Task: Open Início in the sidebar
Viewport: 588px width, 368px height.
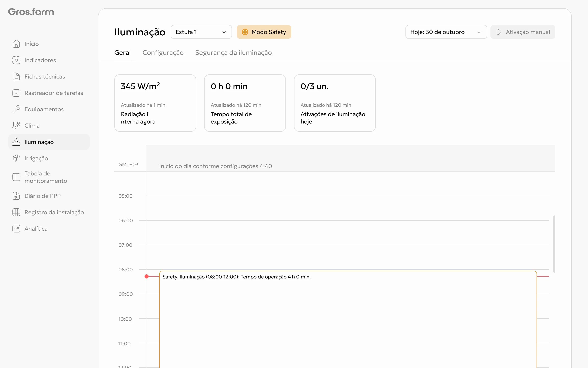Action: click(x=49, y=44)
